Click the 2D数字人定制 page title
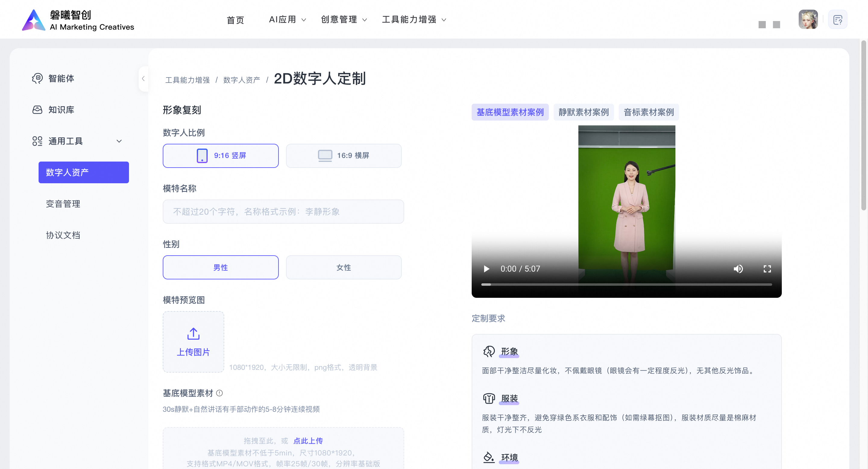Image resolution: width=868 pixels, height=469 pixels. (x=320, y=78)
